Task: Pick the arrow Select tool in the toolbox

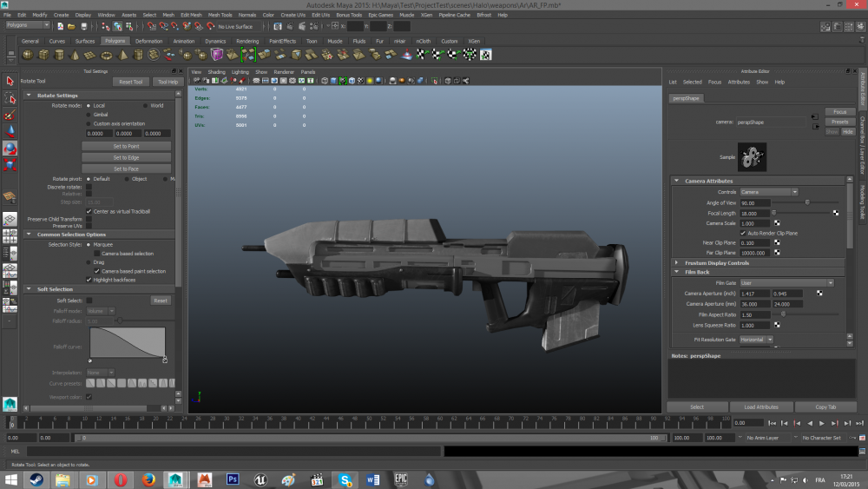Action: (x=10, y=81)
